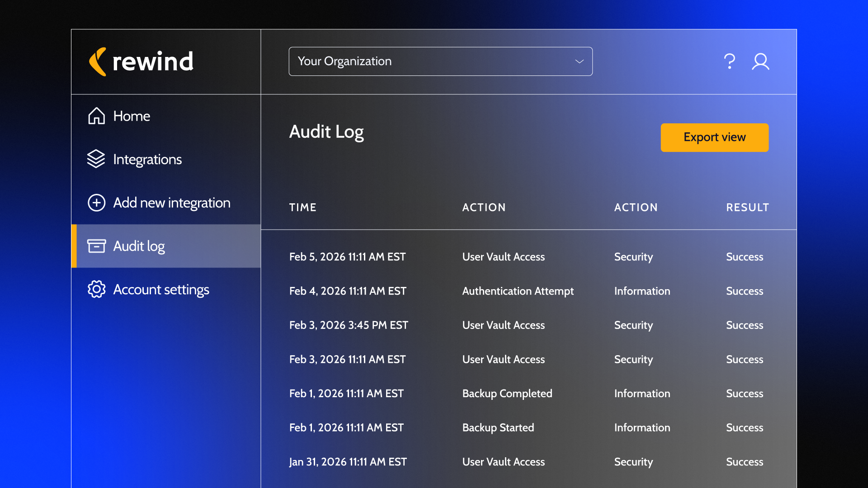Open help via the question mark icon

tap(729, 61)
